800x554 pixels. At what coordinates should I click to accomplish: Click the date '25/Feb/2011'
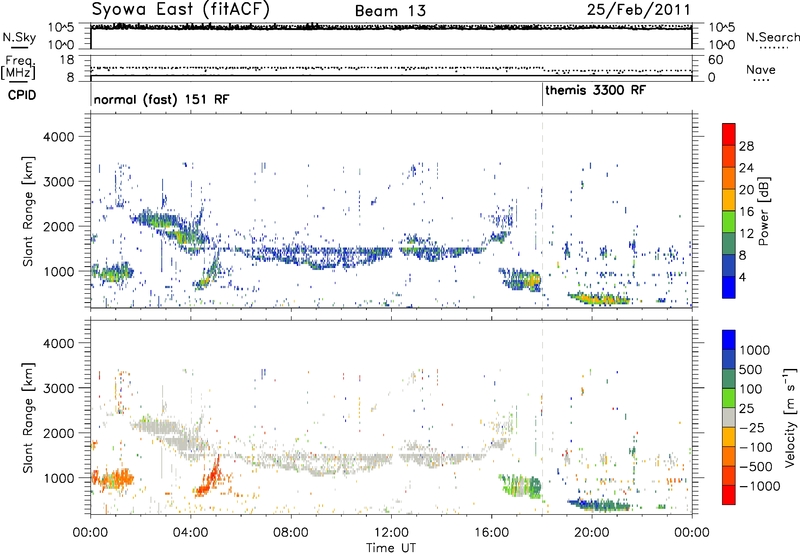(639, 9)
